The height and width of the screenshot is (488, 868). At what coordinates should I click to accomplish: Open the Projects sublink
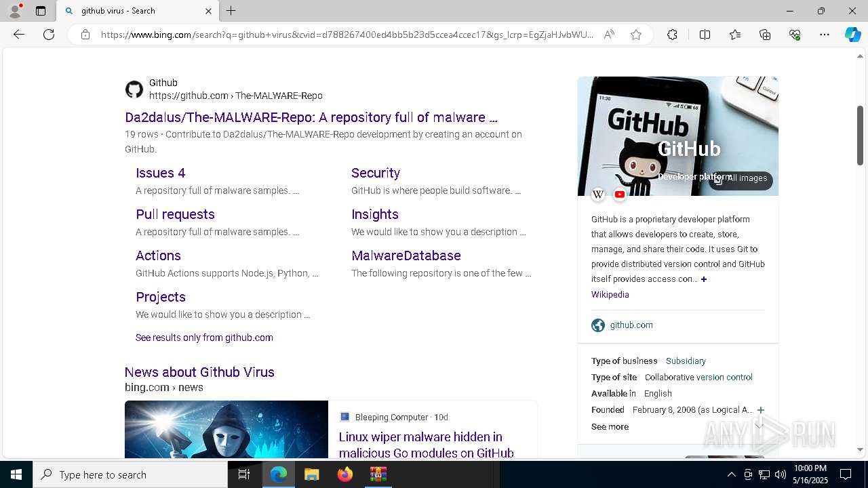point(161,297)
